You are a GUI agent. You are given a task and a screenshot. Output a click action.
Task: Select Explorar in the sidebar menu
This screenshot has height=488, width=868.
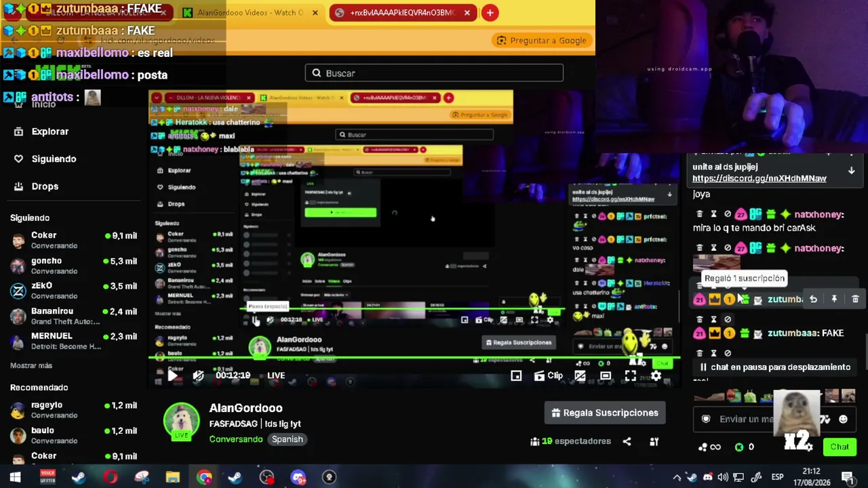pyautogui.click(x=50, y=131)
